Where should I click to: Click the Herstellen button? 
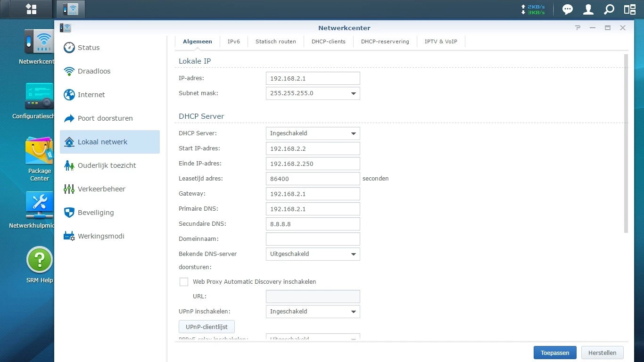coord(603,353)
